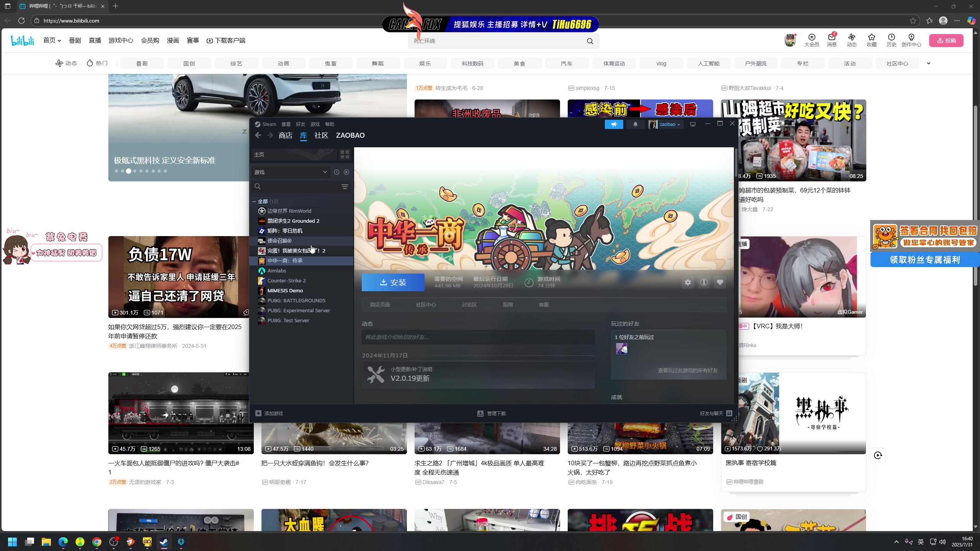Viewport: 980px width, 551px height.
Task: Add page to browser favorites star
Action: click(x=913, y=21)
